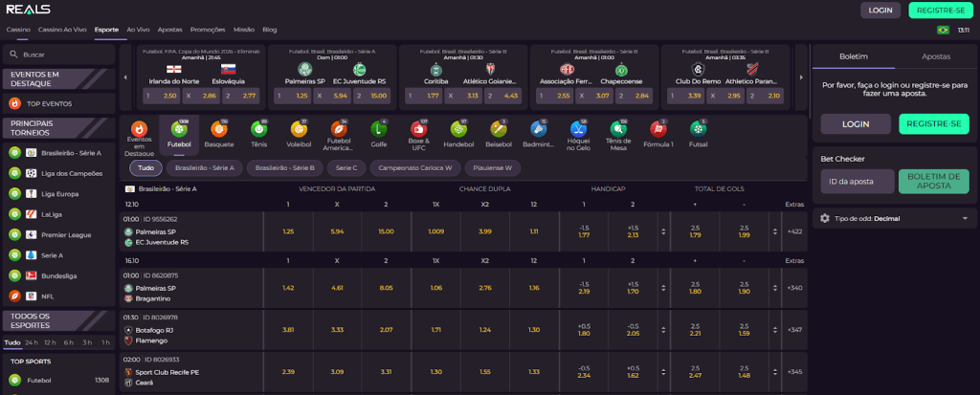The width and height of the screenshot is (980, 395).
Task: Open +340 extra markets
Action: [x=795, y=288]
